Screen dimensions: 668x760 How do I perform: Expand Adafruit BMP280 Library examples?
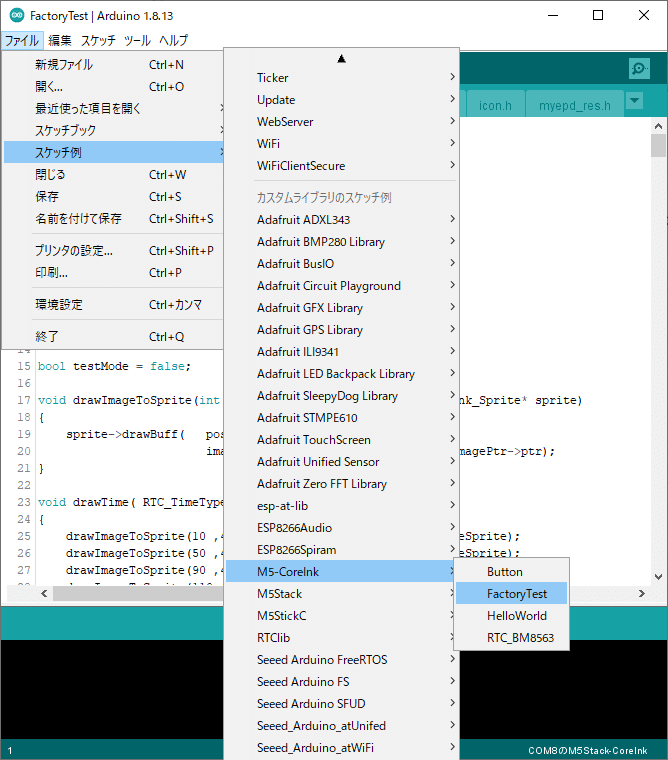point(341,241)
